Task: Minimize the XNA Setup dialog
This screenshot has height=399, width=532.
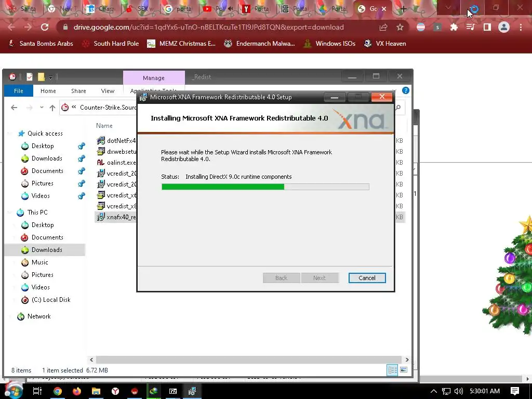Action: pyautogui.click(x=335, y=97)
